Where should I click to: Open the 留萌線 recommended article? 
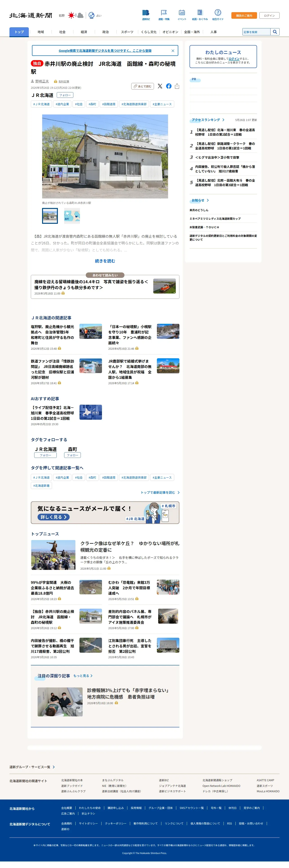(105, 287)
